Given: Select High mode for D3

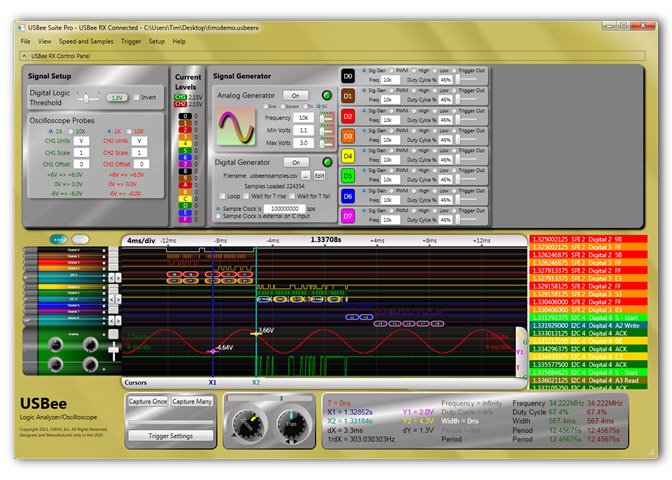Looking at the screenshot, I should pyautogui.click(x=414, y=130).
